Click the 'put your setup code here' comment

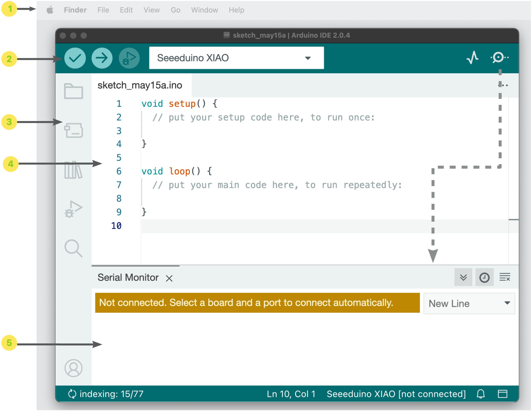264,117
